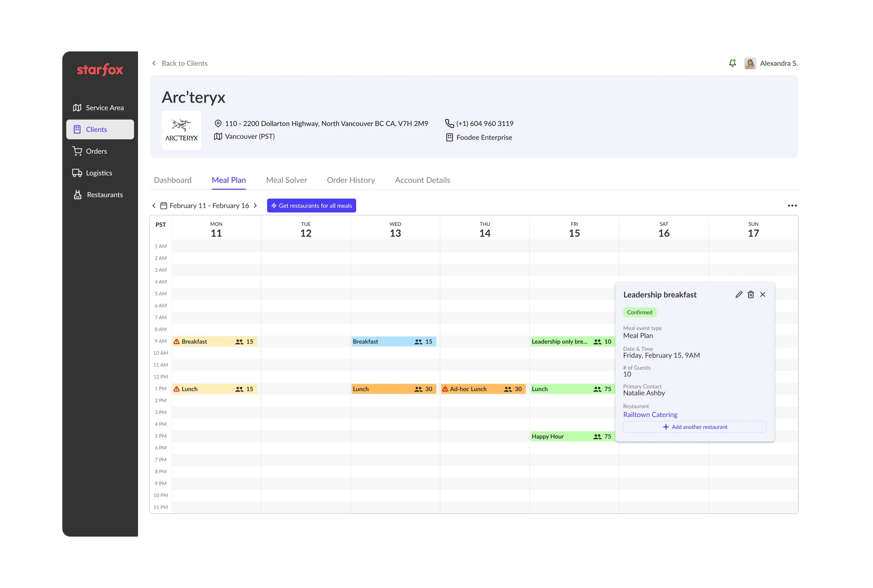Viewport: 873px width, 588px height.
Task: Open the notifications bell
Action: 732,63
